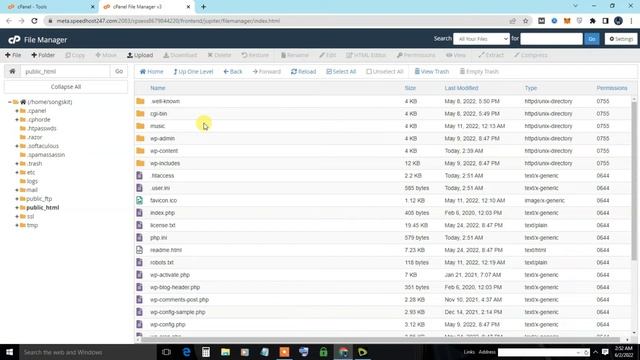Image resolution: width=640 pixels, height=360 pixels.
Task: Click the home icon beside path field
Action: click(x=12, y=71)
